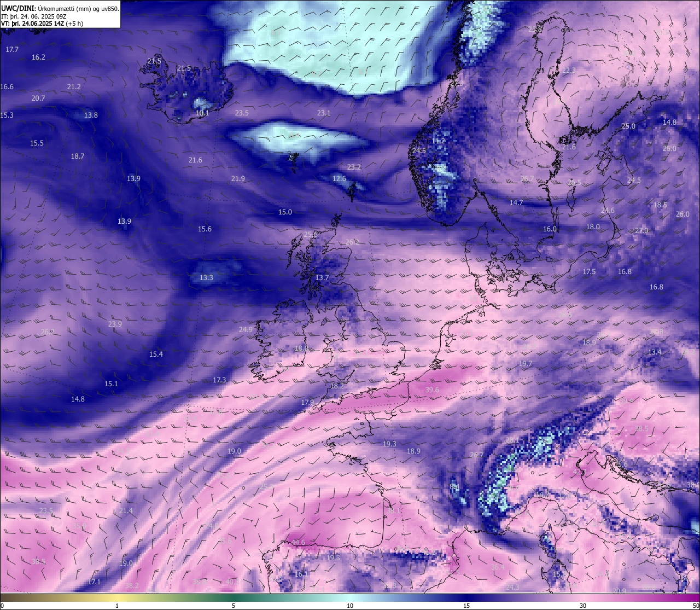Click the 39.6 map value
The height and width of the screenshot is (610, 700).
click(432, 390)
